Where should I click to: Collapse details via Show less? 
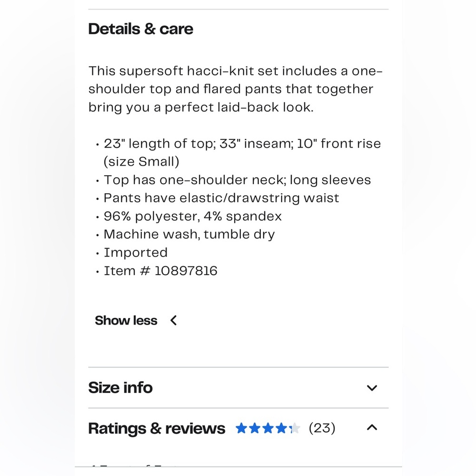(126, 320)
